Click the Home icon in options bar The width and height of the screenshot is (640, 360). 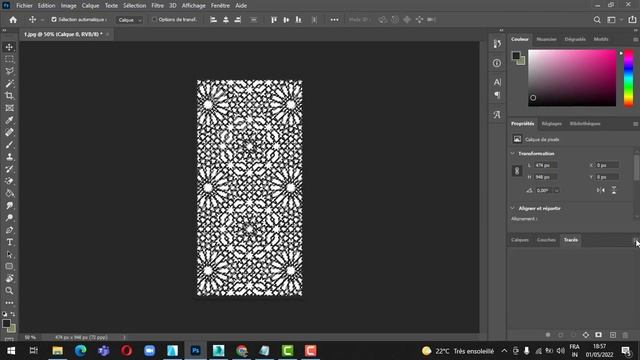tap(13, 20)
